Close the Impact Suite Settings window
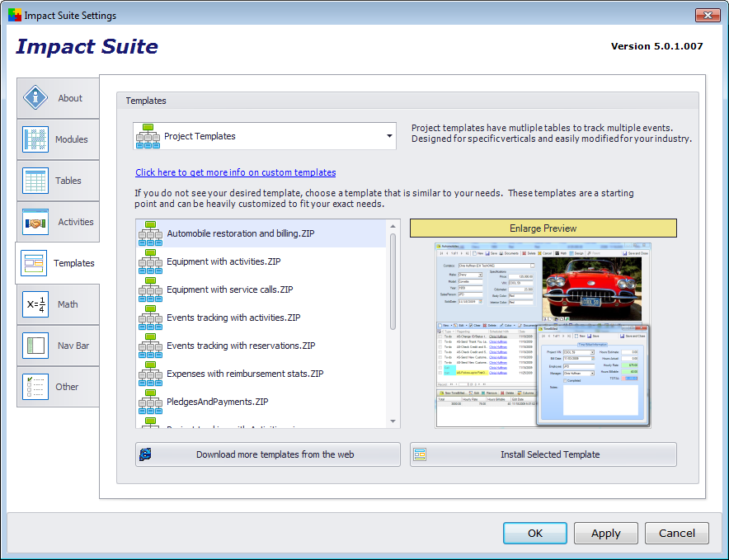The width and height of the screenshot is (729, 560). coord(708,15)
